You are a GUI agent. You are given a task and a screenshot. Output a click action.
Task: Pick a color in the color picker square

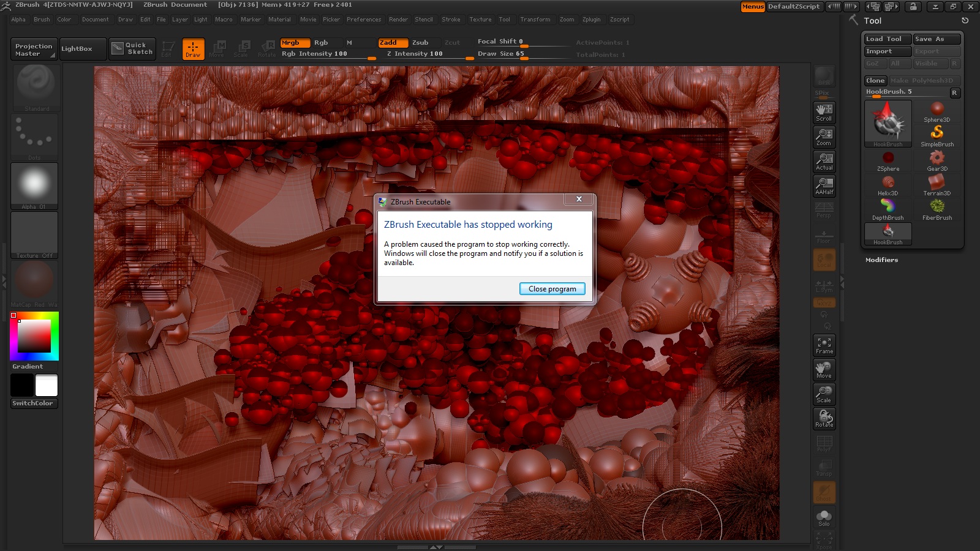(x=34, y=335)
